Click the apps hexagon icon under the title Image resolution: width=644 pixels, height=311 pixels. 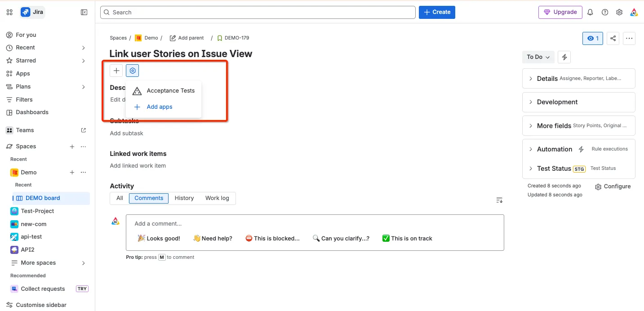tap(132, 71)
